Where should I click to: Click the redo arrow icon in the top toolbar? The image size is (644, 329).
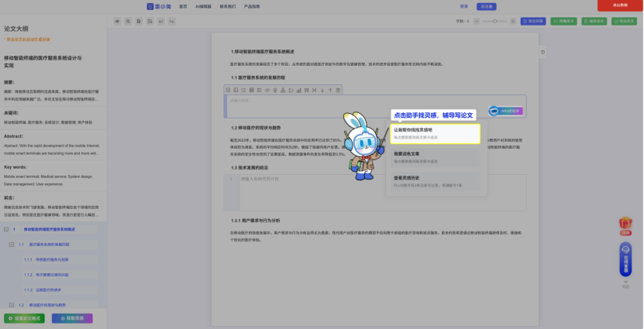tap(172, 22)
